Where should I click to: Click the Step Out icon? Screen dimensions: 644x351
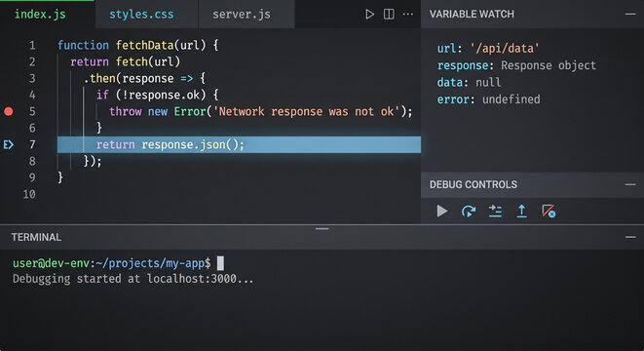click(521, 212)
